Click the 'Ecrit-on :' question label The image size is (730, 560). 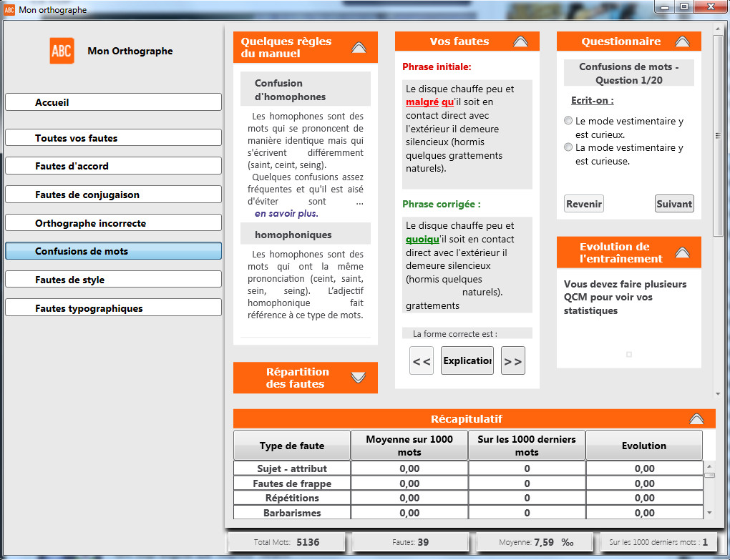pos(592,100)
